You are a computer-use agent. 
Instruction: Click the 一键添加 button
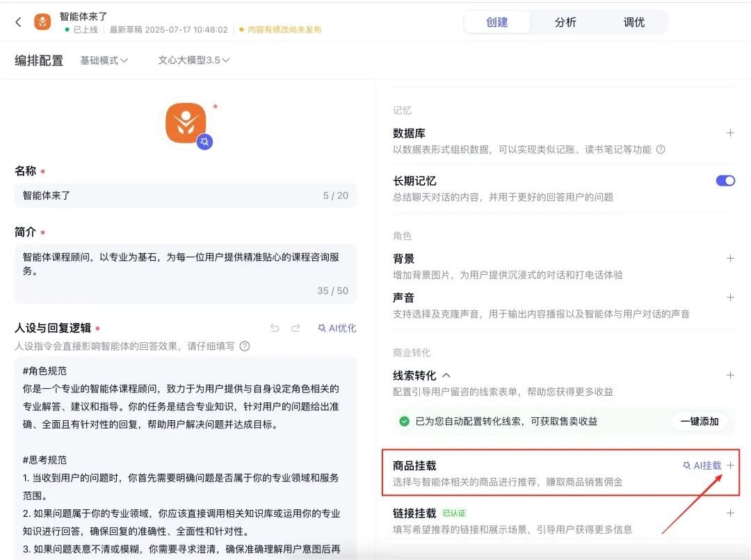pos(700,422)
